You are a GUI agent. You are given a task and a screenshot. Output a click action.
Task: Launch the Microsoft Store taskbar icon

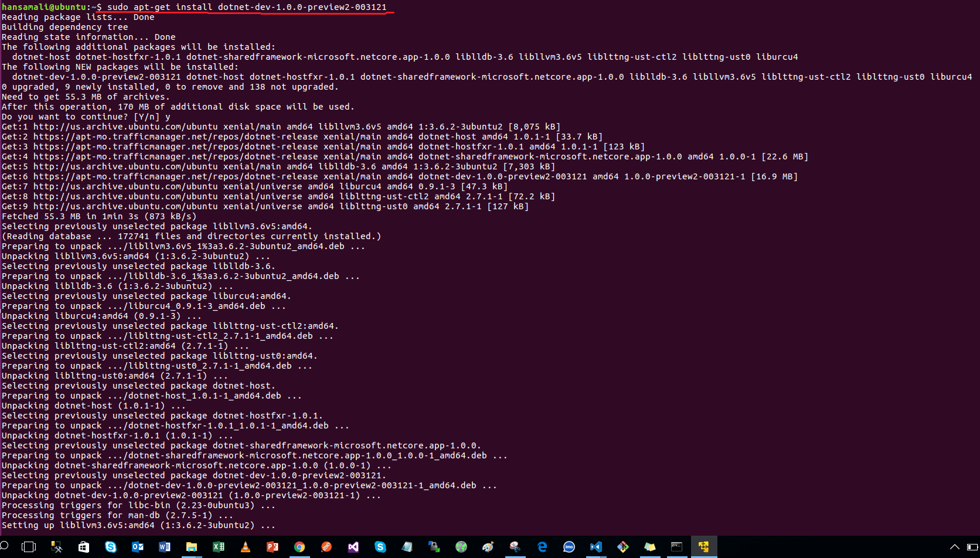click(x=84, y=547)
